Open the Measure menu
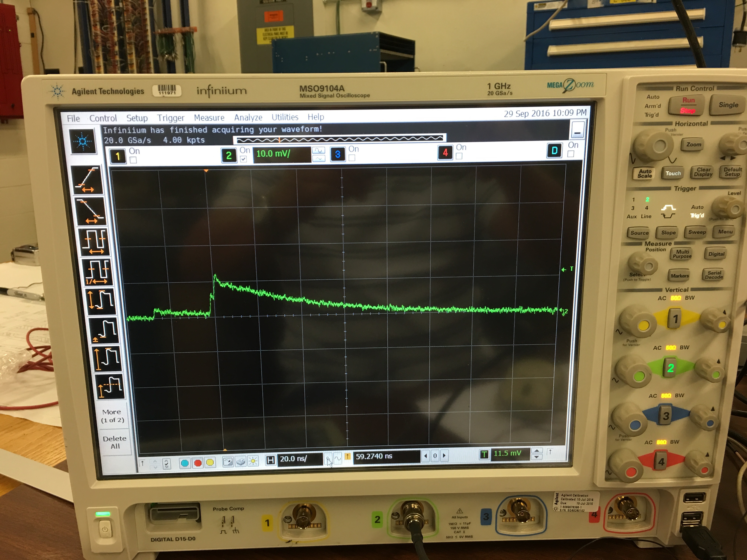The width and height of the screenshot is (747, 560). [x=209, y=117]
